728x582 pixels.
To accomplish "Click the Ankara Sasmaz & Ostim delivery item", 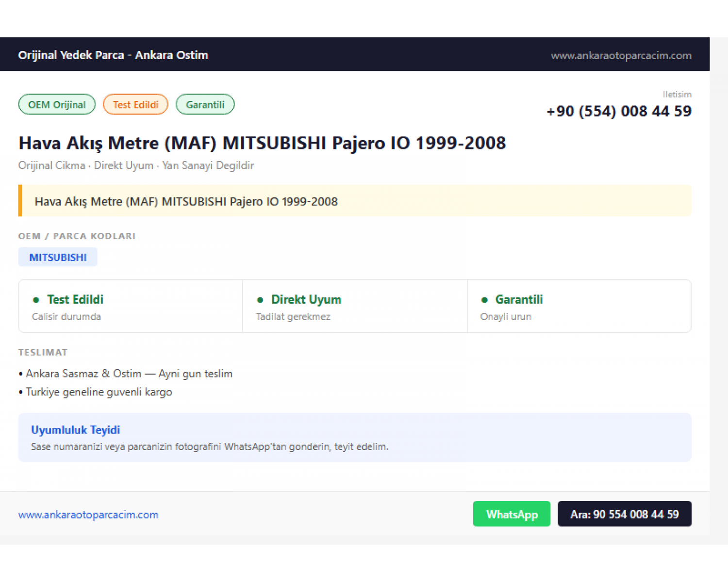I will point(126,373).
